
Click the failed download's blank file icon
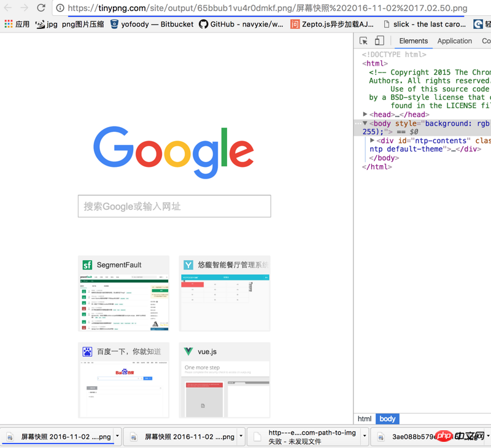click(x=257, y=437)
